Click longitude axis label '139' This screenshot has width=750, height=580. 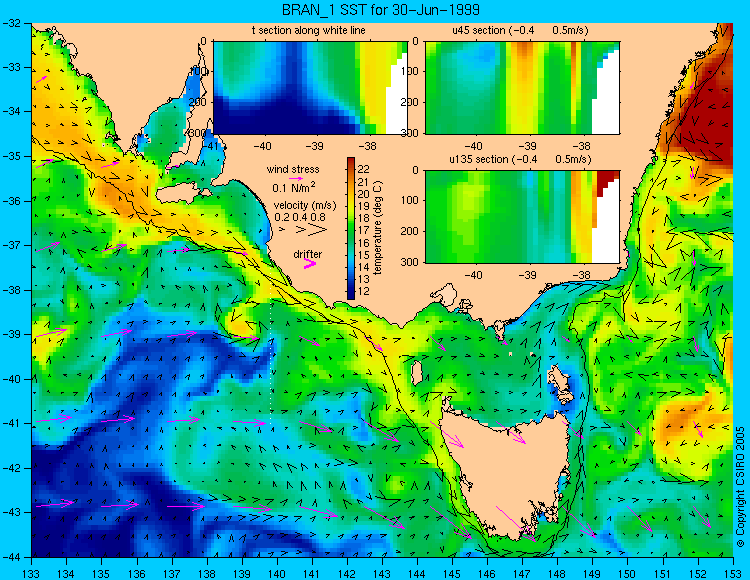[242, 573]
